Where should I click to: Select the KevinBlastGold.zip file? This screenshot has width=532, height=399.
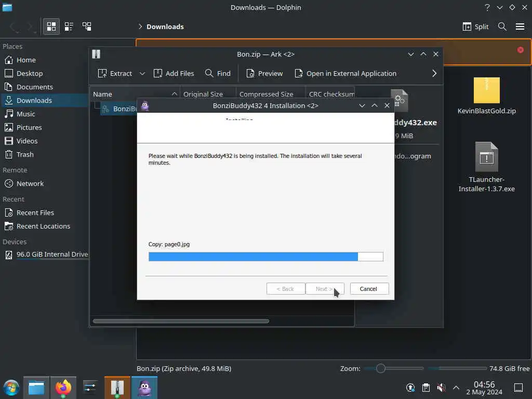486,96
